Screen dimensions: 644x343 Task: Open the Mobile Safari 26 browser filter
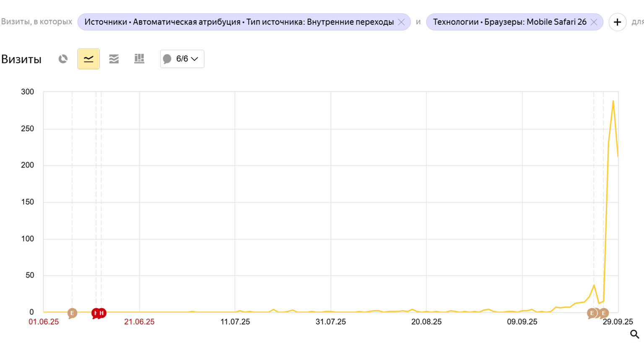point(509,22)
